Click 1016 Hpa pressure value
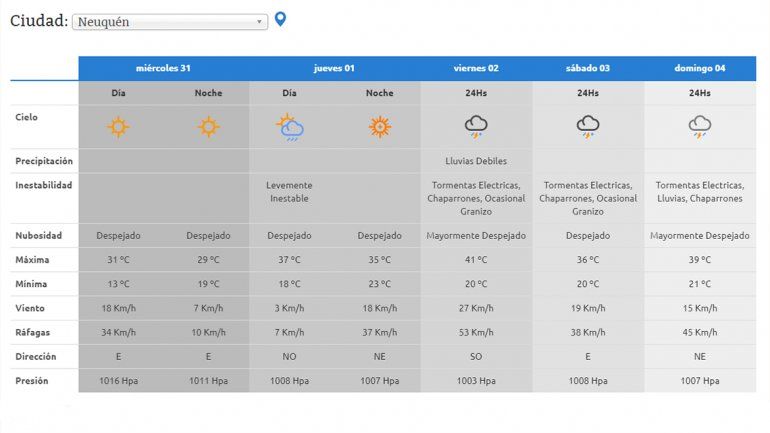This screenshot has height=433, width=770. pos(119,381)
